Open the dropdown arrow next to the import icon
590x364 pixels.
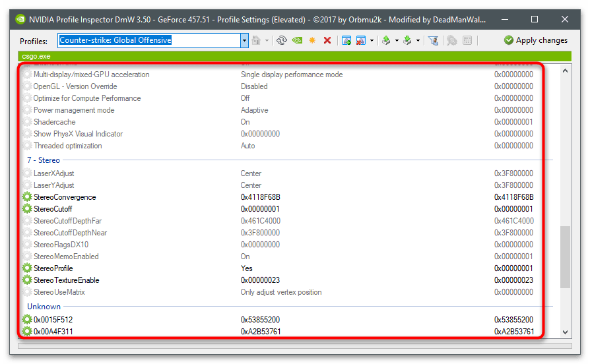pyautogui.click(x=418, y=41)
